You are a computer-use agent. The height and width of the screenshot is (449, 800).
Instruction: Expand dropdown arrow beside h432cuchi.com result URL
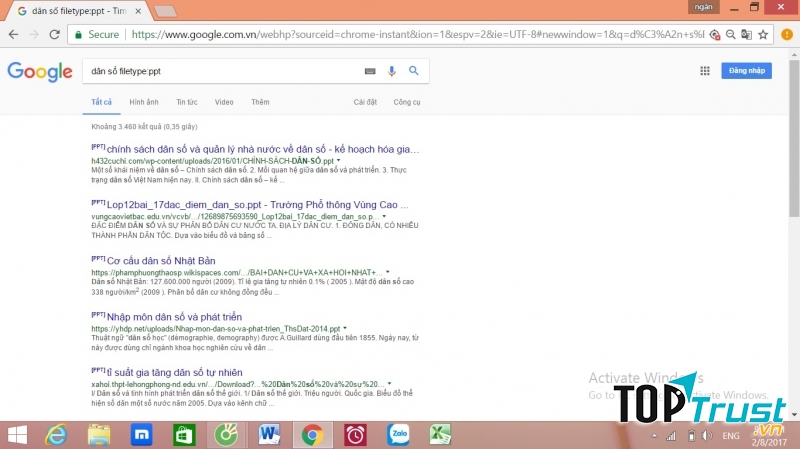tap(339, 160)
